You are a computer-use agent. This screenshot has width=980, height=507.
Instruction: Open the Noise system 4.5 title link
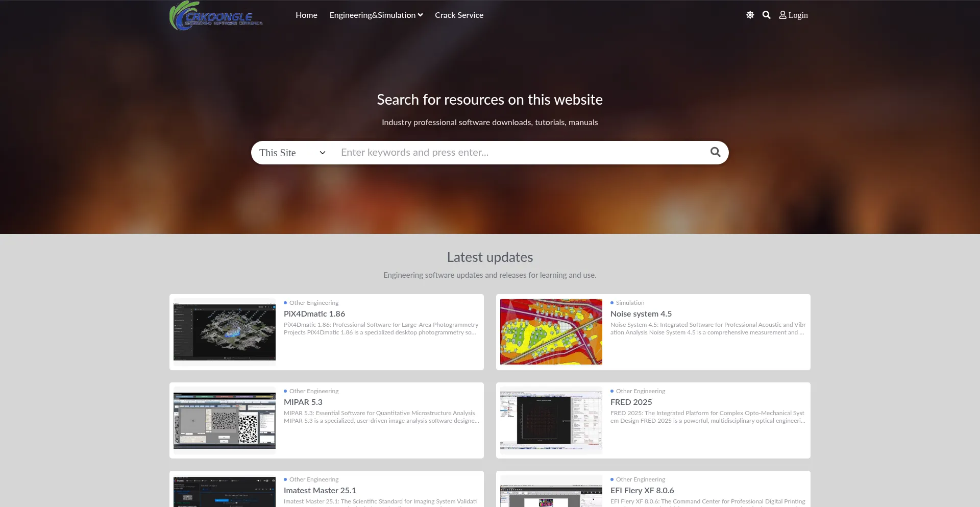(641, 314)
